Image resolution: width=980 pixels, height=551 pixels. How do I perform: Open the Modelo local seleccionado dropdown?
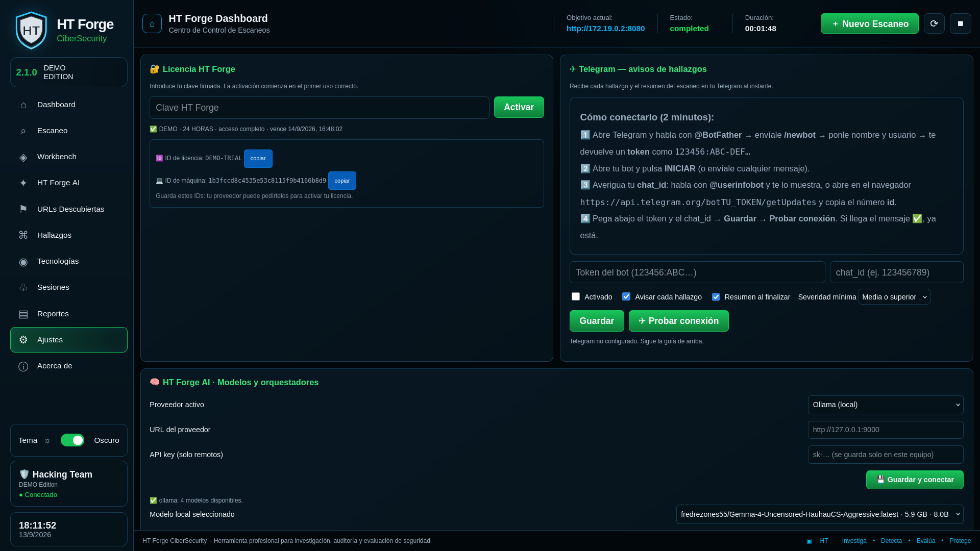(x=820, y=514)
